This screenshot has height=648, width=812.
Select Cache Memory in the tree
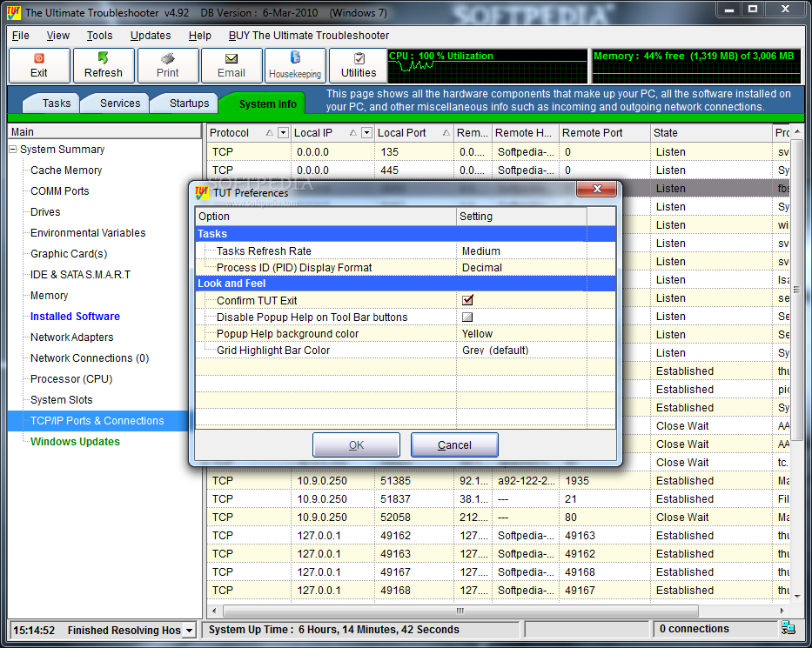coord(66,170)
